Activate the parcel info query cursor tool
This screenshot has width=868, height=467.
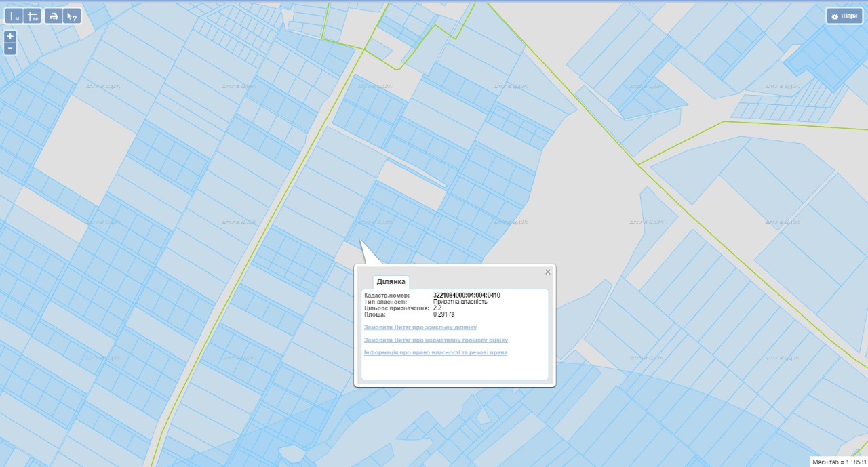click(x=72, y=16)
